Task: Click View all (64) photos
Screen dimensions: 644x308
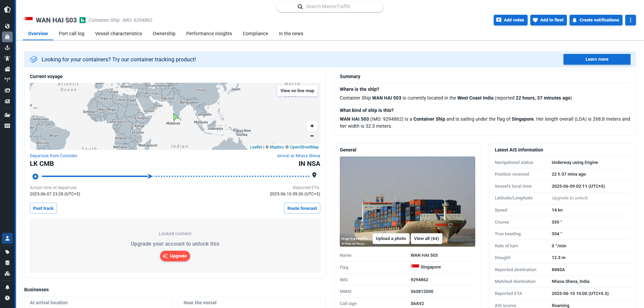Action: pyautogui.click(x=426, y=239)
